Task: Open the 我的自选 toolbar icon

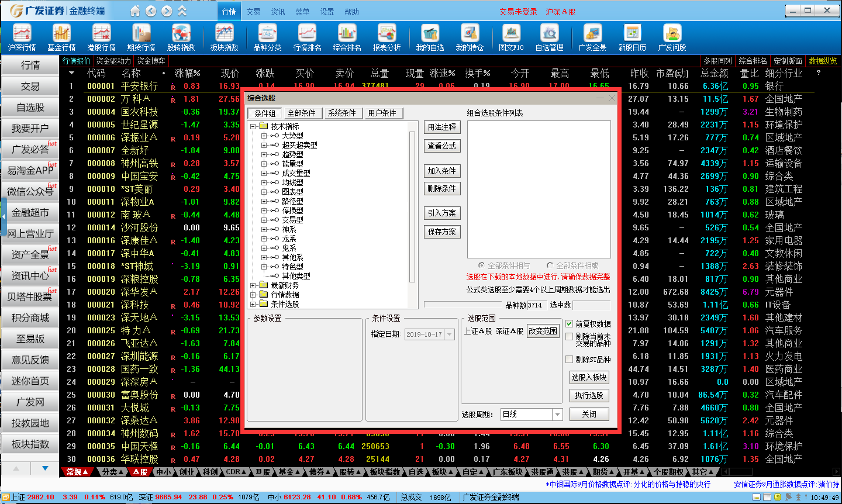Action: [x=430, y=38]
